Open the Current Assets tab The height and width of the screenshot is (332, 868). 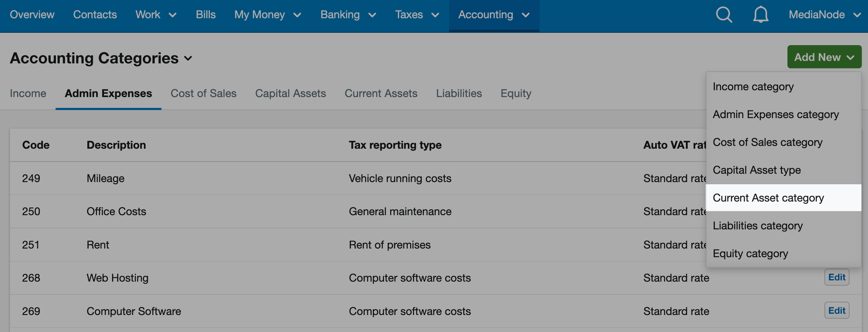click(x=381, y=93)
